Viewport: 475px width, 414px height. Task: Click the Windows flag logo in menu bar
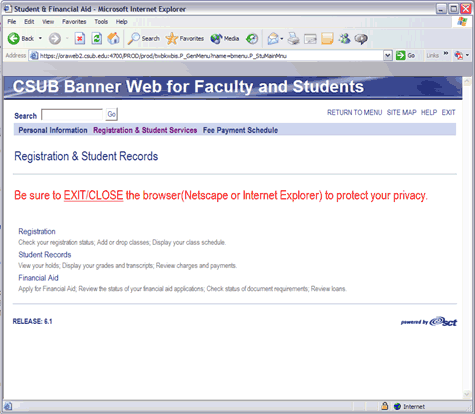pyautogui.click(x=462, y=22)
